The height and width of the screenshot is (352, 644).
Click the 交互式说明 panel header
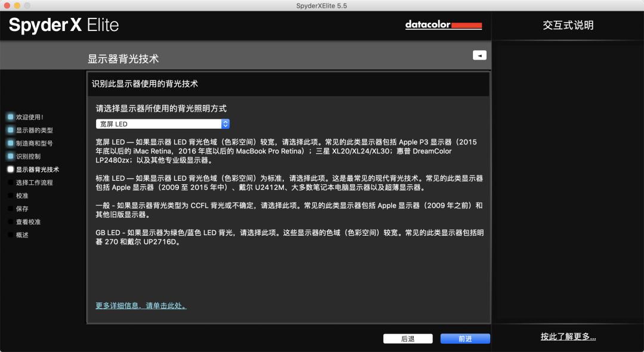[x=568, y=25]
